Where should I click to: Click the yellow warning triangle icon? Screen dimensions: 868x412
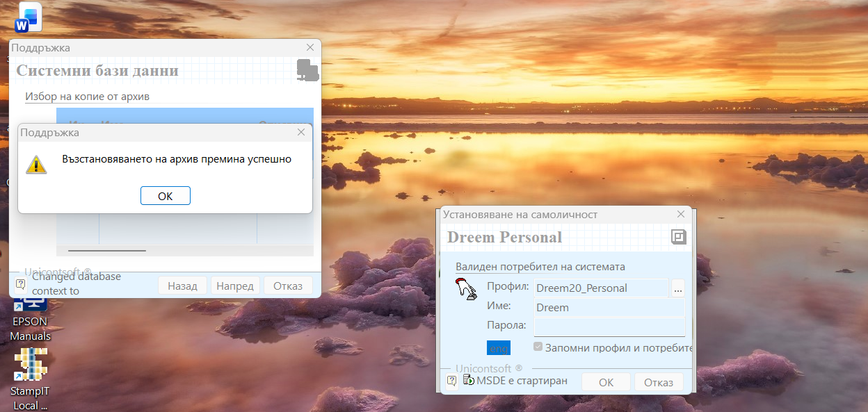tap(36, 164)
